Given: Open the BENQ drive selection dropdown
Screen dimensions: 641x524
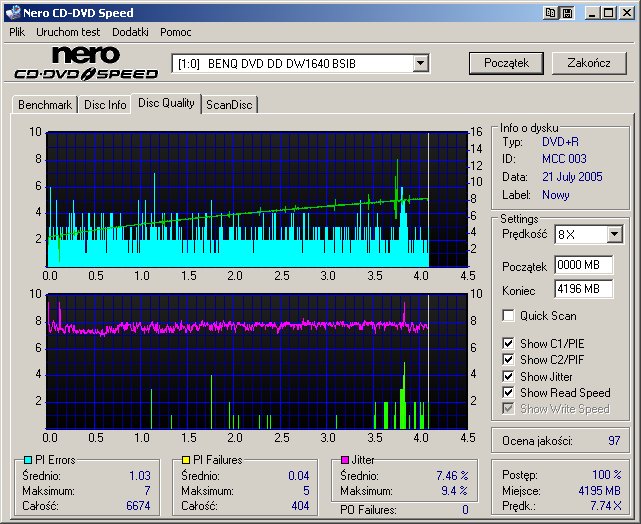Looking at the screenshot, I should pyautogui.click(x=420, y=64).
